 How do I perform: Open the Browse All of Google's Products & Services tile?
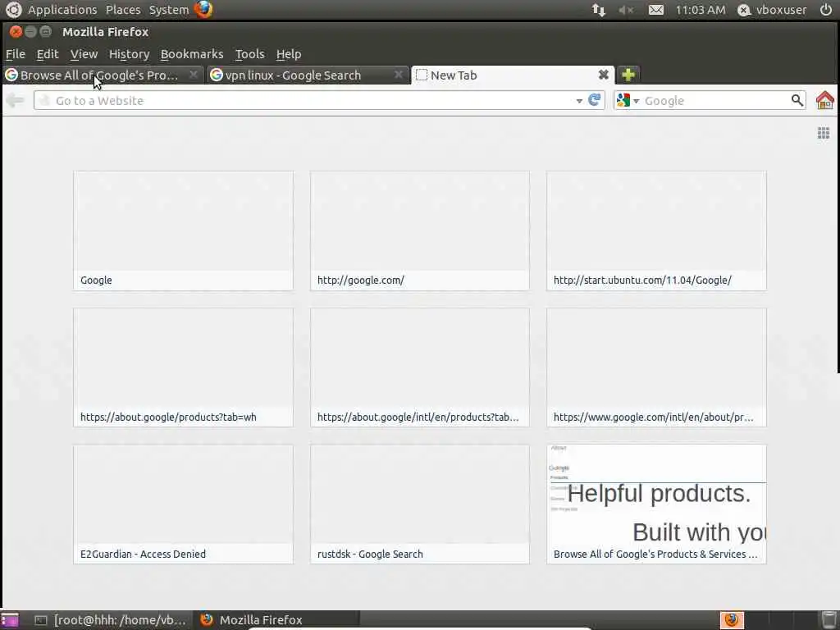[656, 504]
